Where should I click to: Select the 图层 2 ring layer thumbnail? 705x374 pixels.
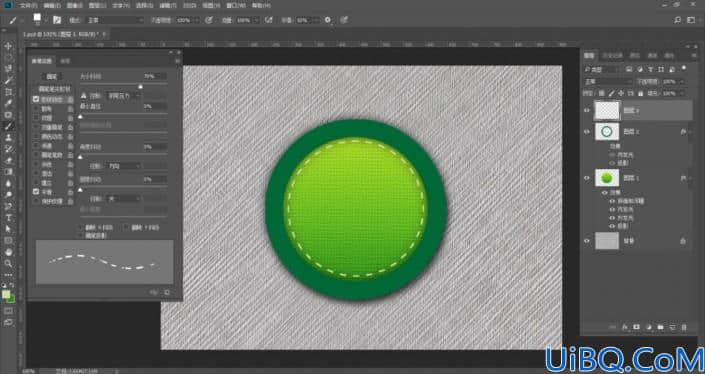click(607, 132)
